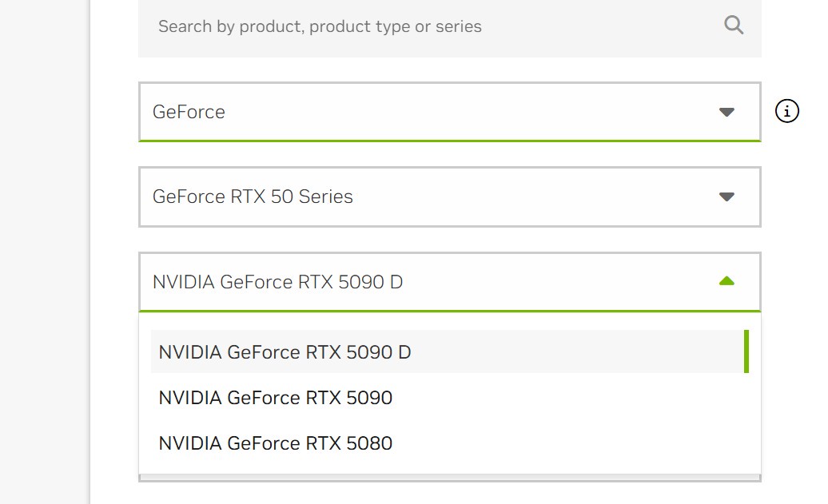828x504 pixels.
Task: Click the magnifying glass search icon
Action: point(734,25)
